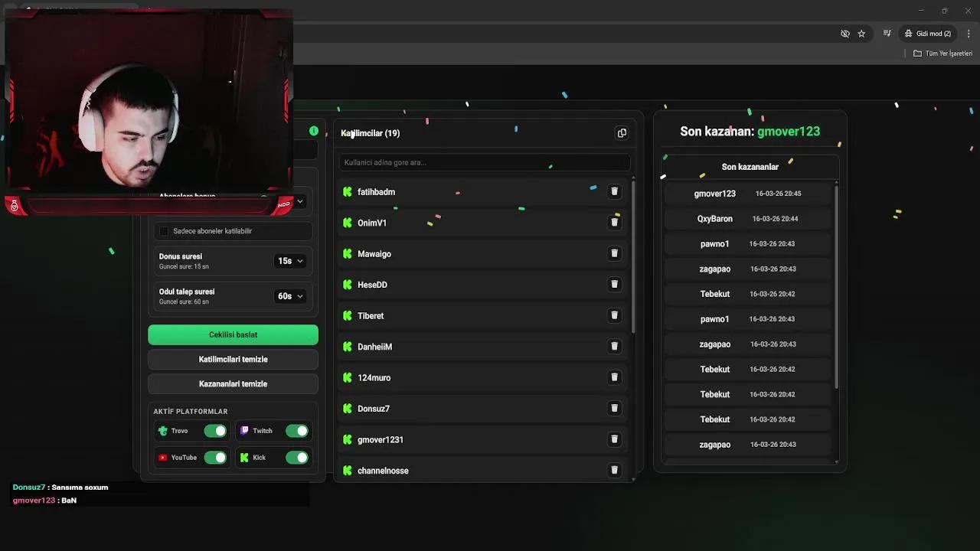Remove Mawaigo using its trash icon
The image size is (980, 551).
pyautogui.click(x=615, y=253)
